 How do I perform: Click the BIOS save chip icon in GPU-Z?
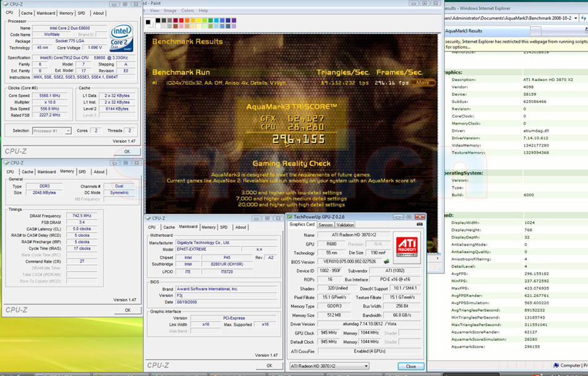386,262
